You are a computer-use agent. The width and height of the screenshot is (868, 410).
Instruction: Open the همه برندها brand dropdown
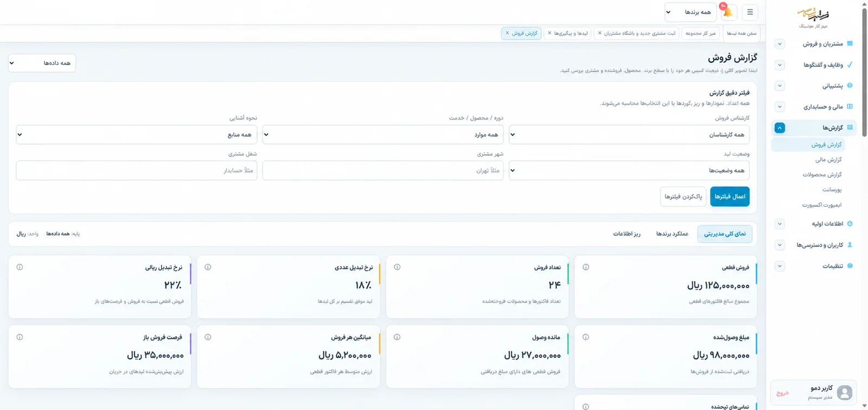[691, 12]
